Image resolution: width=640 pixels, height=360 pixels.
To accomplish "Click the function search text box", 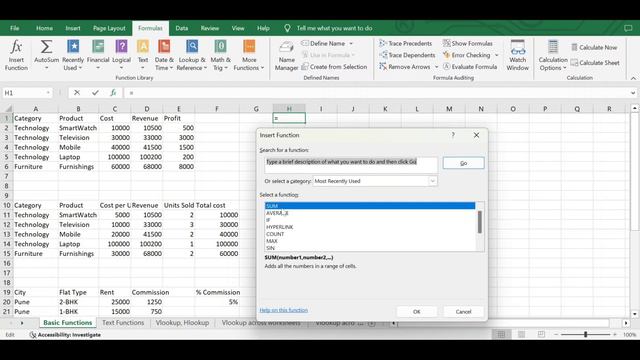I will pos(351,164).
